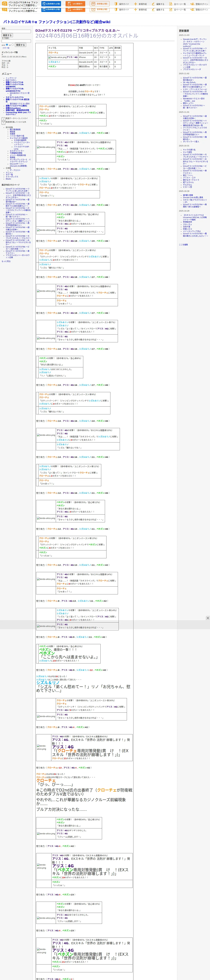Open テストボックス link
Viewport: 210px width, 980px height.
(x=12, y=177)
